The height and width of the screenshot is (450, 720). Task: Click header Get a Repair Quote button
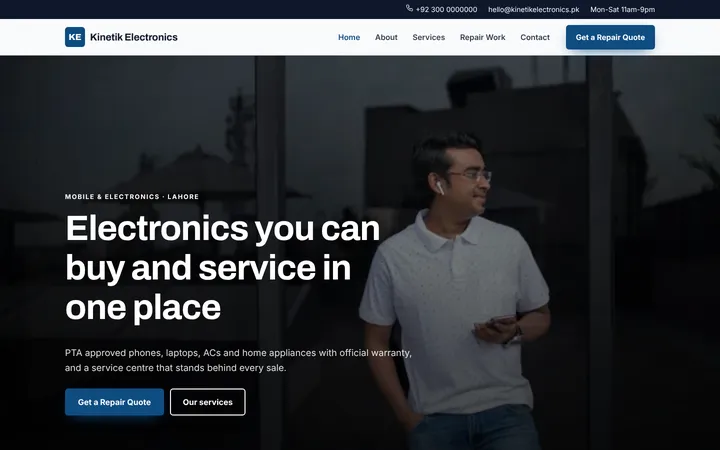[x=610, y=37]
